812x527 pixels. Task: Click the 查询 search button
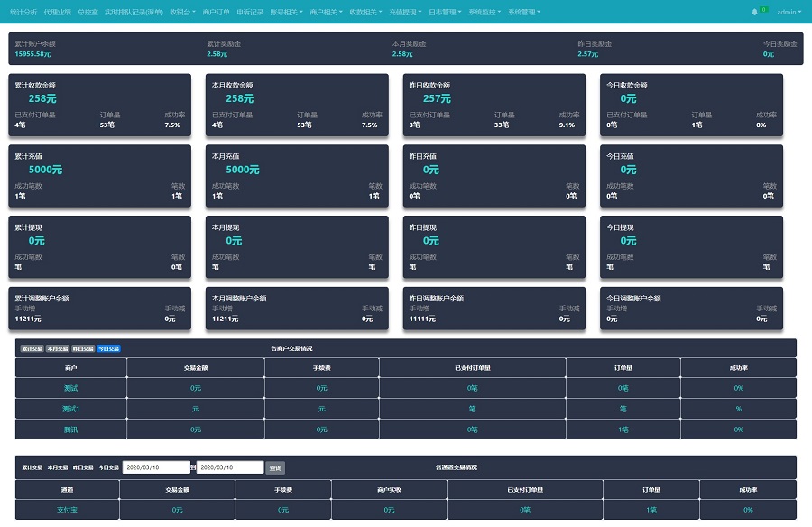point(275,468)
